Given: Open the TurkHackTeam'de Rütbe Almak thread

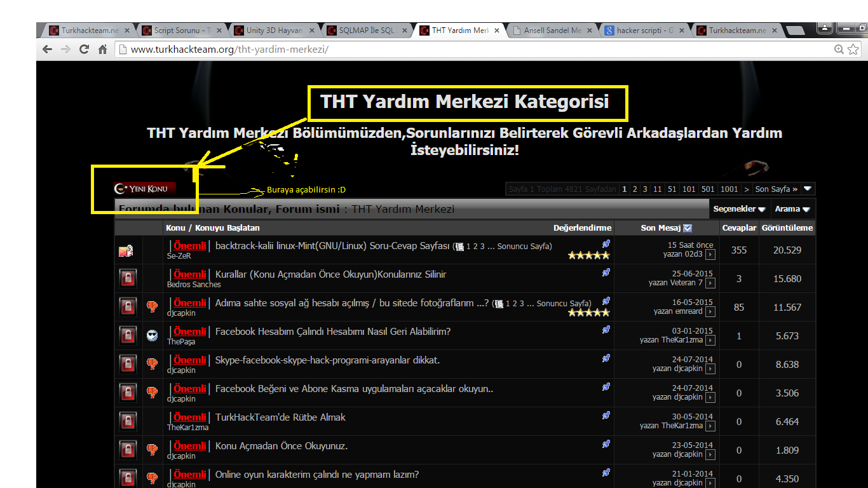Looking at the screenshot, I should [x=280, y=417].
